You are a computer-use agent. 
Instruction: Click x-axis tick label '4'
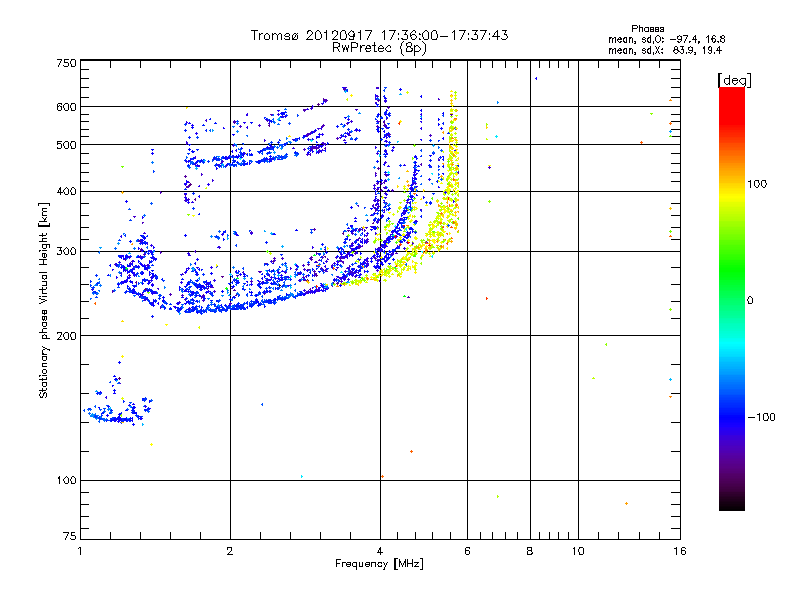(x=380, y=551)
